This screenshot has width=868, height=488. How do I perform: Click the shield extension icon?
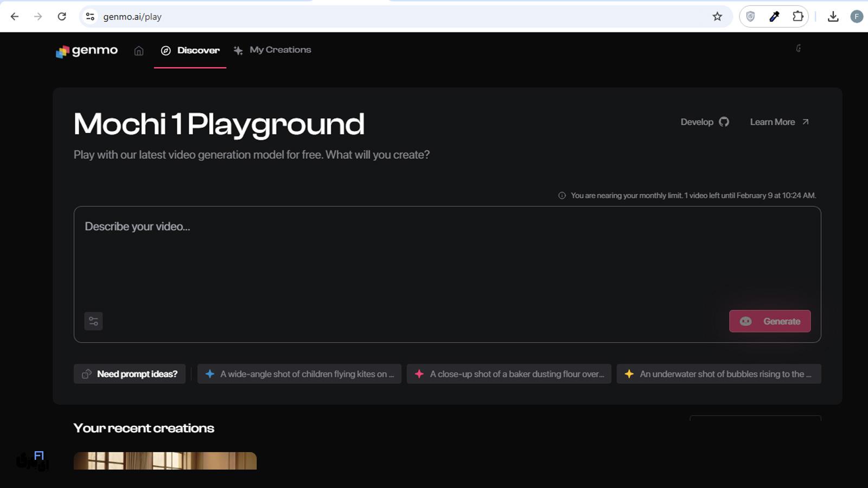750,16
